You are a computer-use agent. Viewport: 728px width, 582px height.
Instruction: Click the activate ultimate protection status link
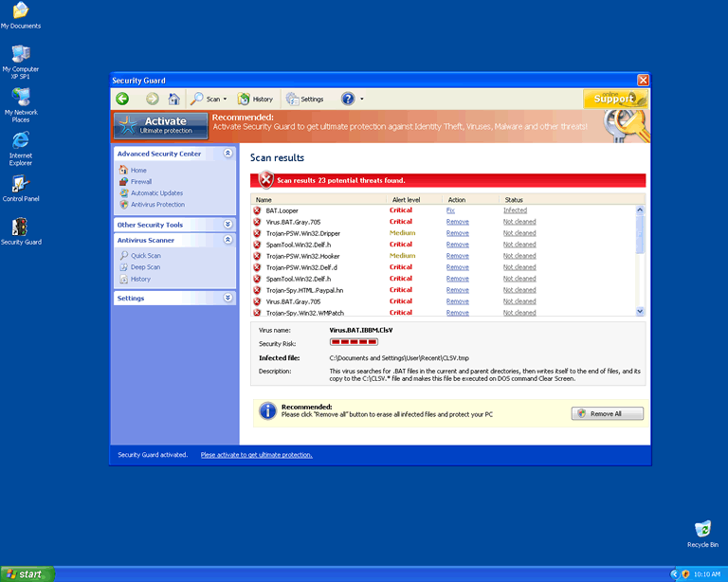tap(256, 455)
